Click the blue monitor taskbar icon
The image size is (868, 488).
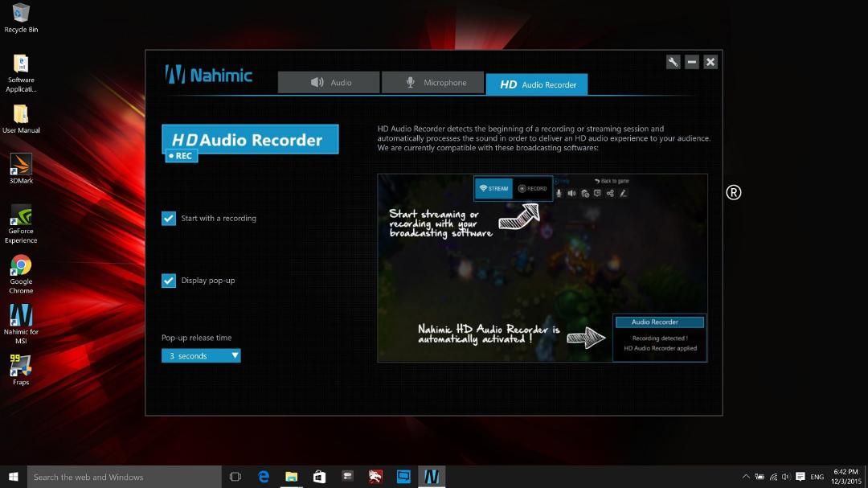click(x=403, y=477)
